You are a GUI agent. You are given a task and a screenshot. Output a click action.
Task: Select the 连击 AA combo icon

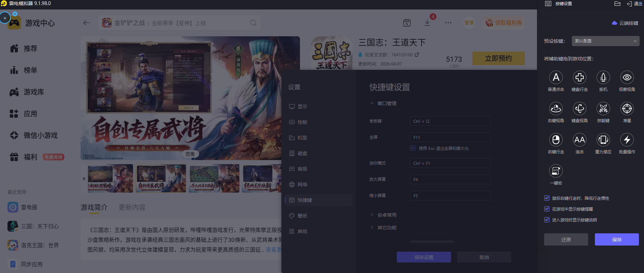click(x=579, y=140)
